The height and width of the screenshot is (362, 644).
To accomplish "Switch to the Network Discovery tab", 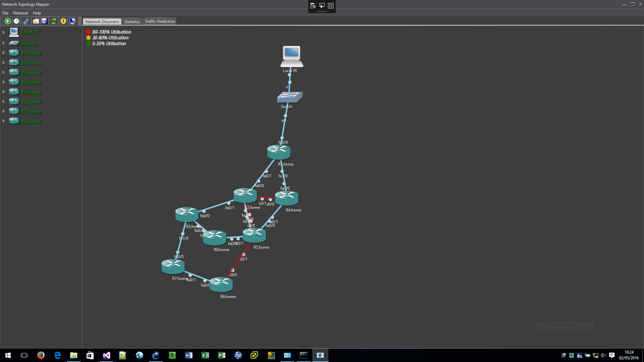I will tap(102, 21).
